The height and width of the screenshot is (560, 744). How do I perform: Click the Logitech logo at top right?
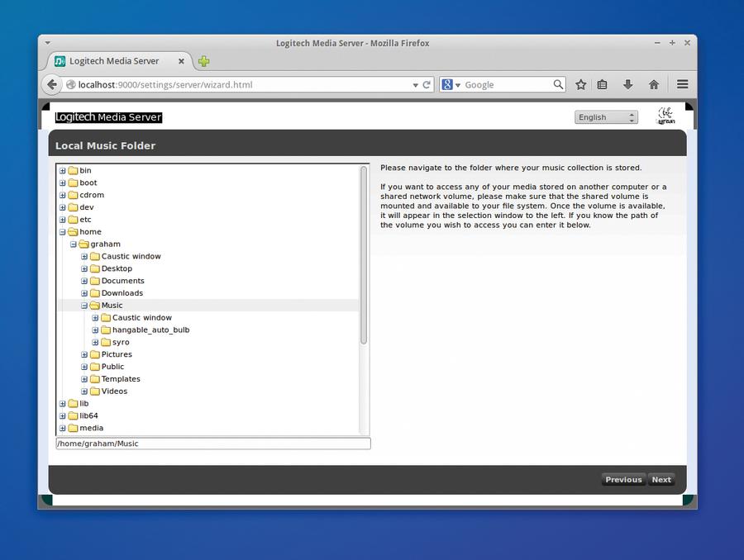pyautogui.click(x=665, y=116)
